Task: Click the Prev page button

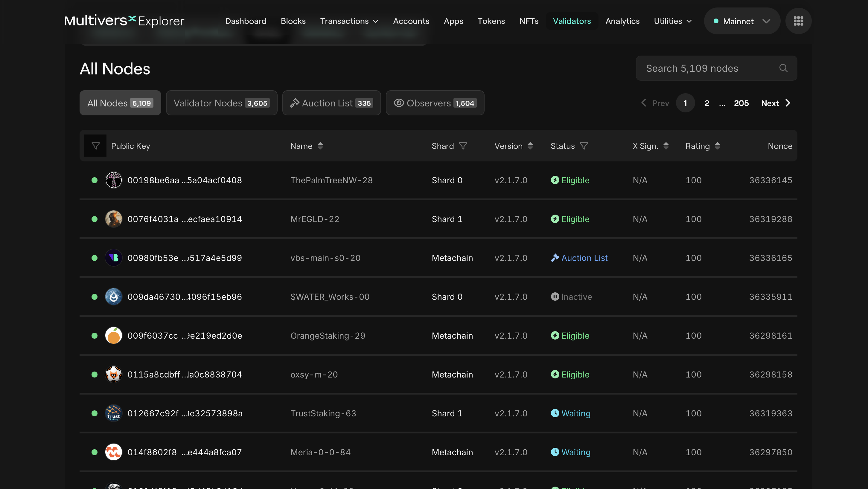Action: coord(655,103)
